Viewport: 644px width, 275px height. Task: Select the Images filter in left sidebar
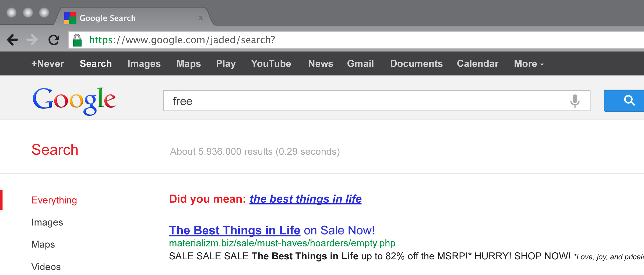pos(47,222)
